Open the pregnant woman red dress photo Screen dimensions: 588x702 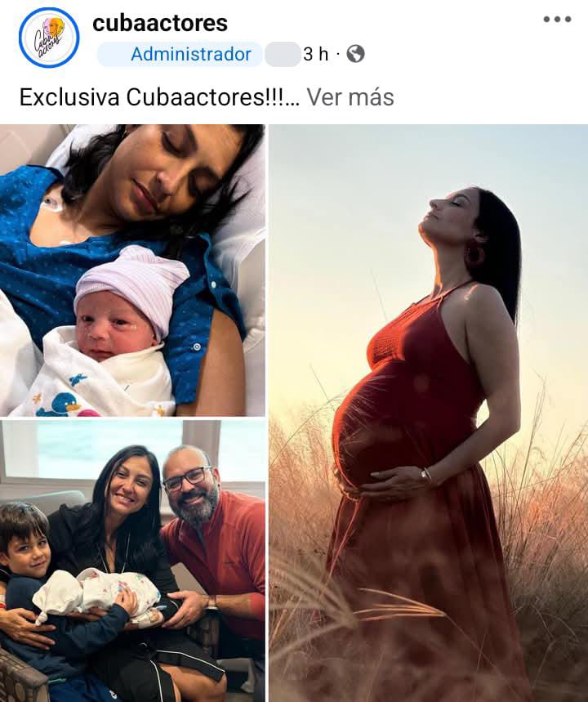point(428,414)
